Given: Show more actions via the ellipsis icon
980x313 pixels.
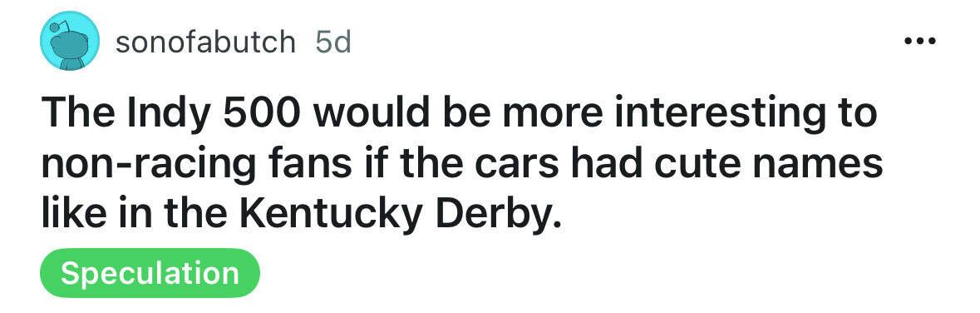Looking at the screenshot, I should 920,42.
